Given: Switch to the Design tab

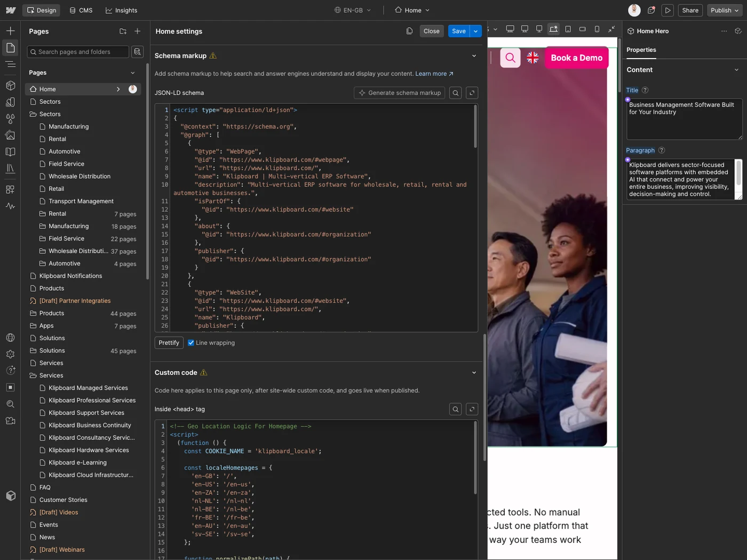Looking at the screenshot, I should tap(42, 10).
